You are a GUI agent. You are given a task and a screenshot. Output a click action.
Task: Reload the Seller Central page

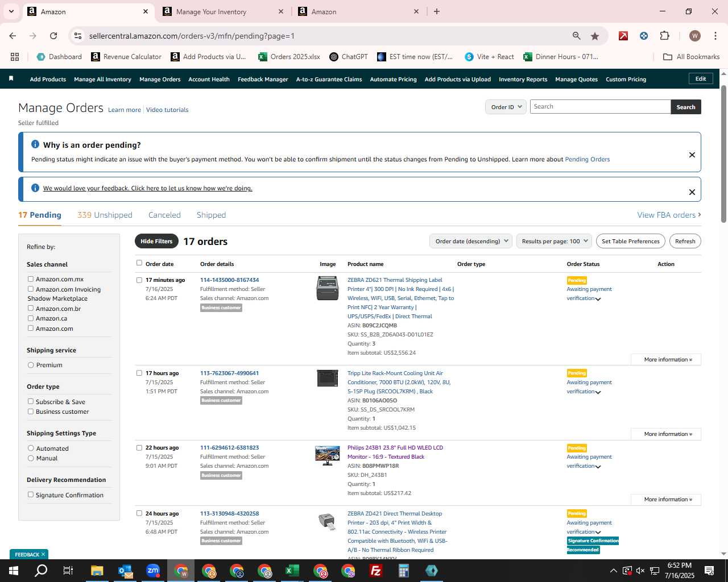coord(53,36)
